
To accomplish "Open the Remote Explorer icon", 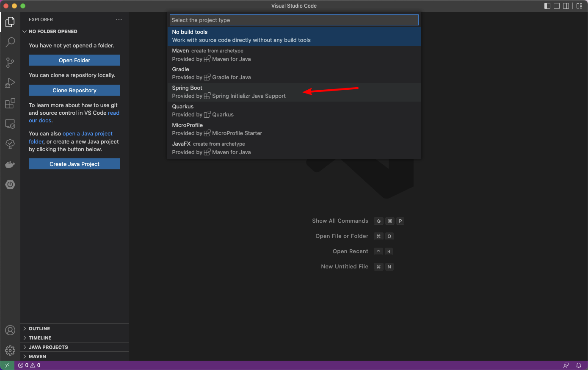I will pyautogui.click(x=10, y=124).
